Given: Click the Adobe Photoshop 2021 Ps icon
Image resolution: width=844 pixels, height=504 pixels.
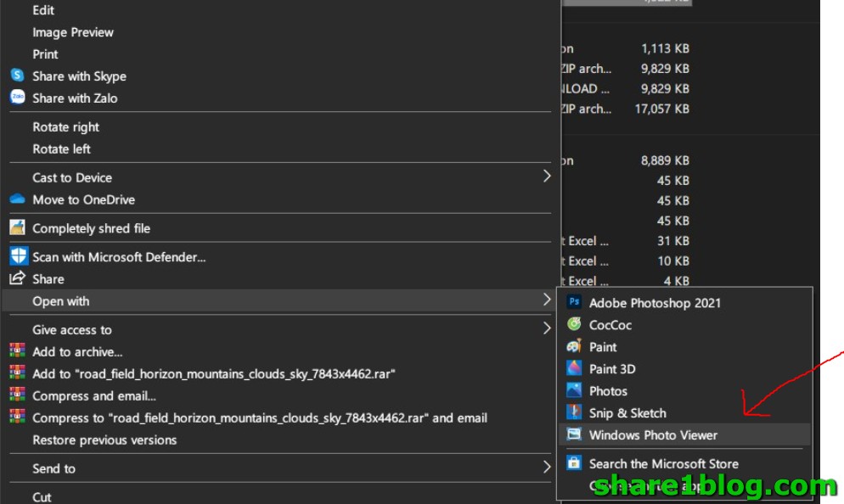Looking at the screenshot, I should coord(574,302).
